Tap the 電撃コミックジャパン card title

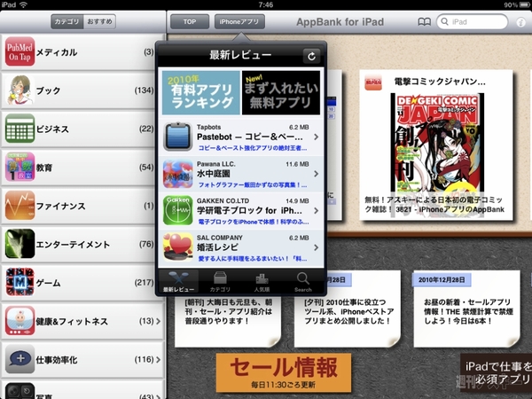coord(440,82)
